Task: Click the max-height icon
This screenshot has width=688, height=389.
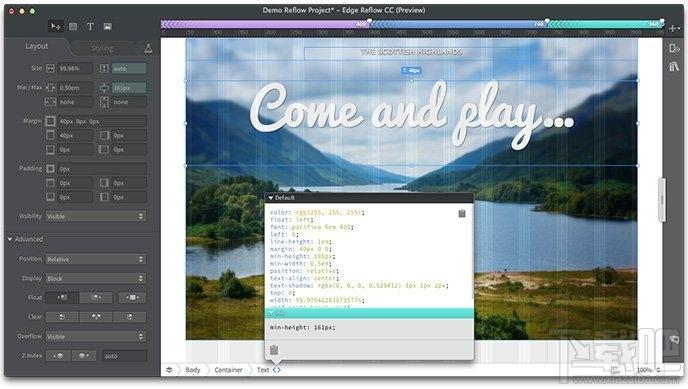Action: point(104,102)
